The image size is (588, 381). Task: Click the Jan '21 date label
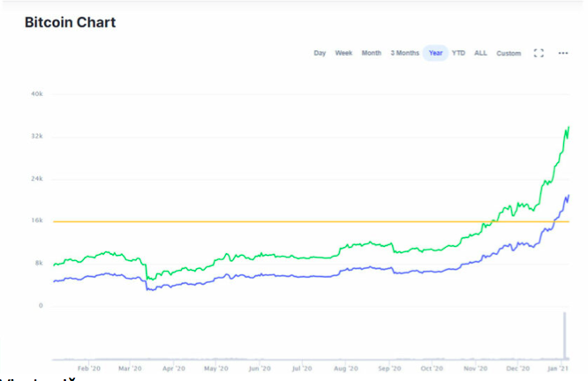pyautogui.click(x=558, y=369)
